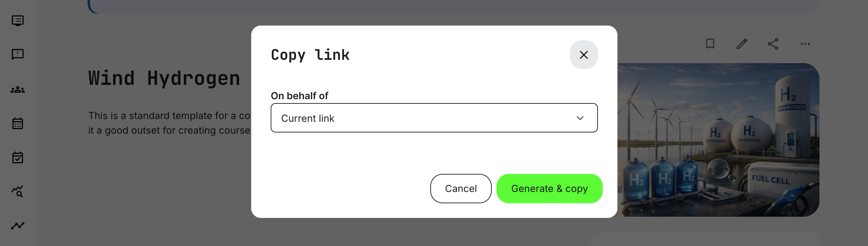Click the Copy link dialog title
Image resolution: width=868 pixels, height=246 pixels.
click(310, 55)
